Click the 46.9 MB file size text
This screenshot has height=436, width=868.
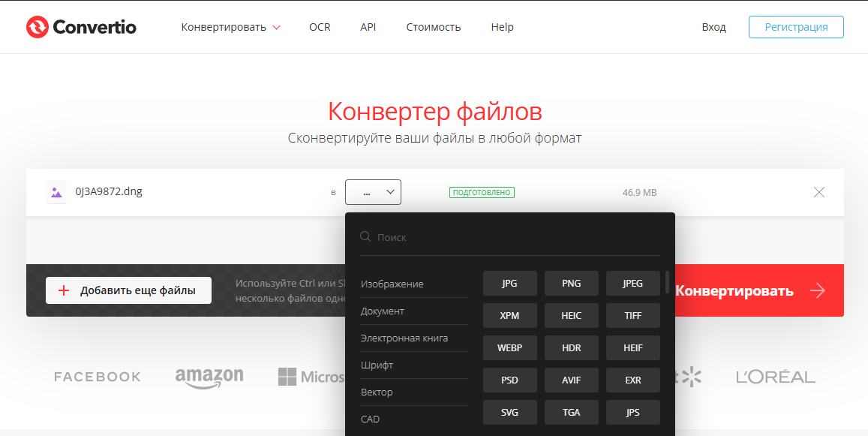639,193
